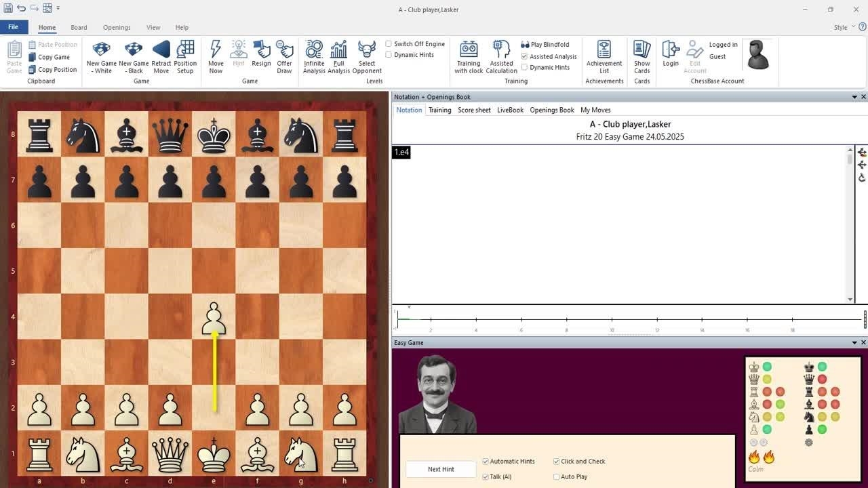Viewport: 868px width, 488px height.
Task: Open the Board ribbon tab
Action: click(79, 28)
